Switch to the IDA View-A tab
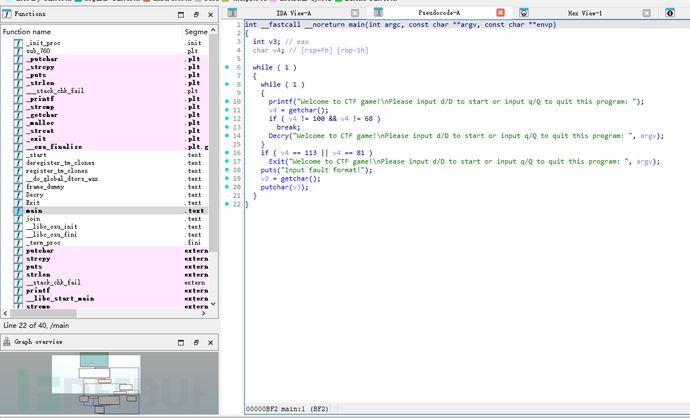The height and width of the screenshot is (418, 690). click(x=295, y=15)
